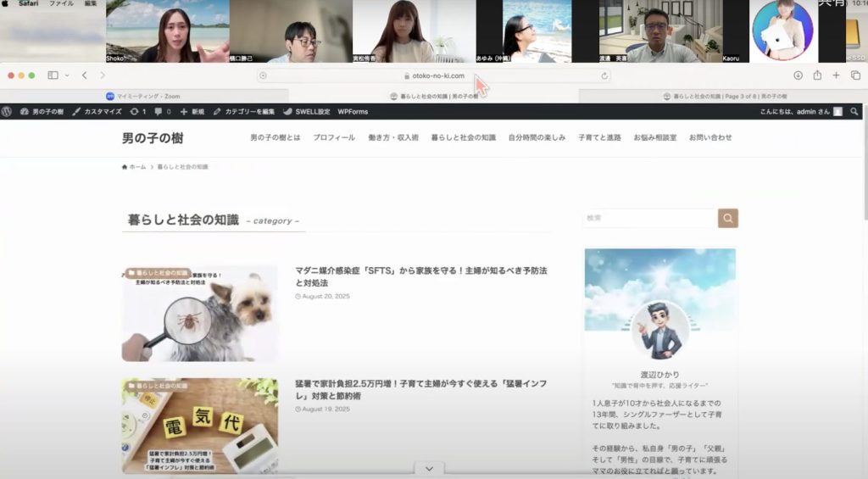Open comments bubble in WordPress admin bar
Viewport: 868px width, 479px height.
coord(162,112)
